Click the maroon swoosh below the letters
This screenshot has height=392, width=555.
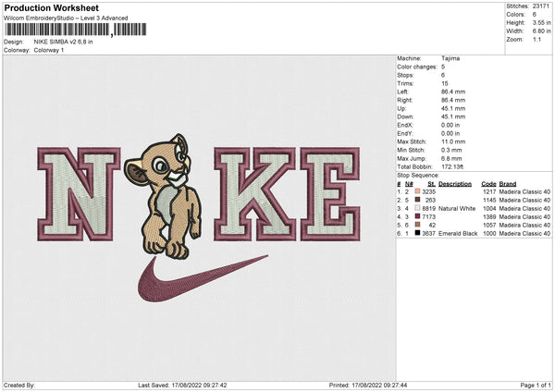[x=203, y=278]
